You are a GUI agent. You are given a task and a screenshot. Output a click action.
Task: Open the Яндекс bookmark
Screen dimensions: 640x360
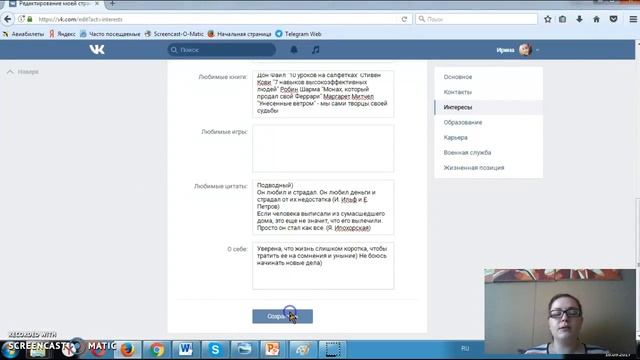[62, 34]
